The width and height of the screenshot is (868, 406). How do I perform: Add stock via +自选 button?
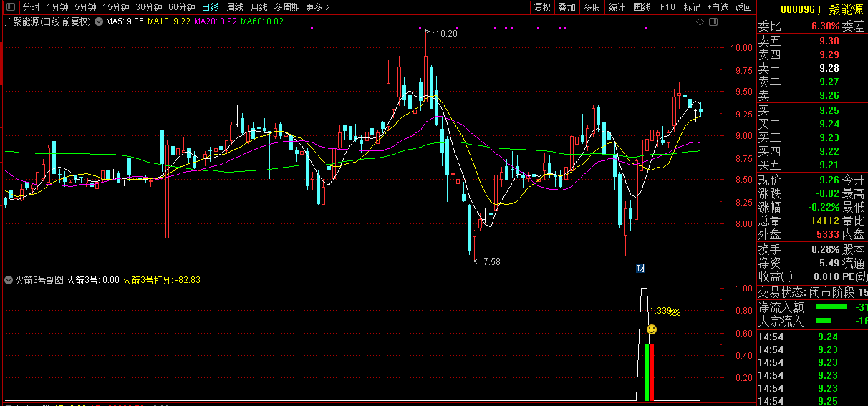(x=718, y=7)
